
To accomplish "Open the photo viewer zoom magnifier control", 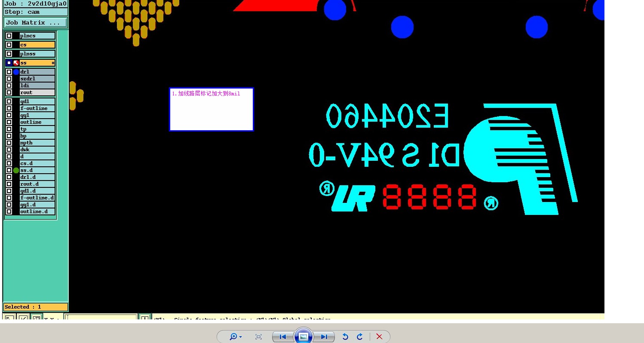I will click(236, 337).
